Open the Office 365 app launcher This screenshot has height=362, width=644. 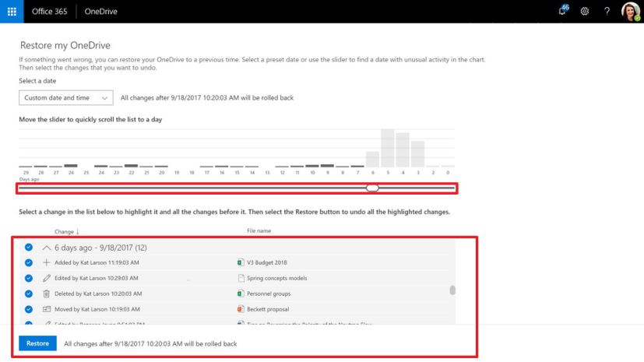tap(12, 12)
